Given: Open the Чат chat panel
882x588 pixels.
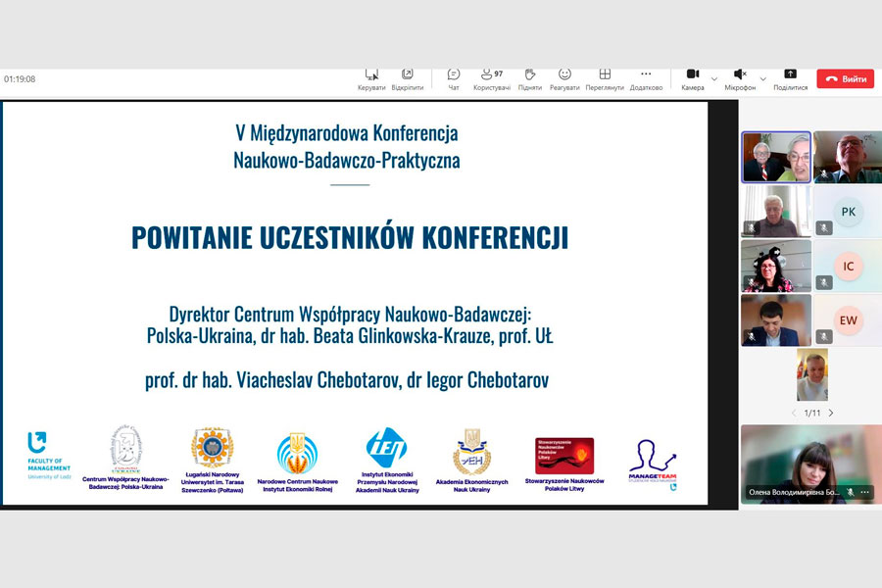Looking at the screenshot, I should (454, 79).
